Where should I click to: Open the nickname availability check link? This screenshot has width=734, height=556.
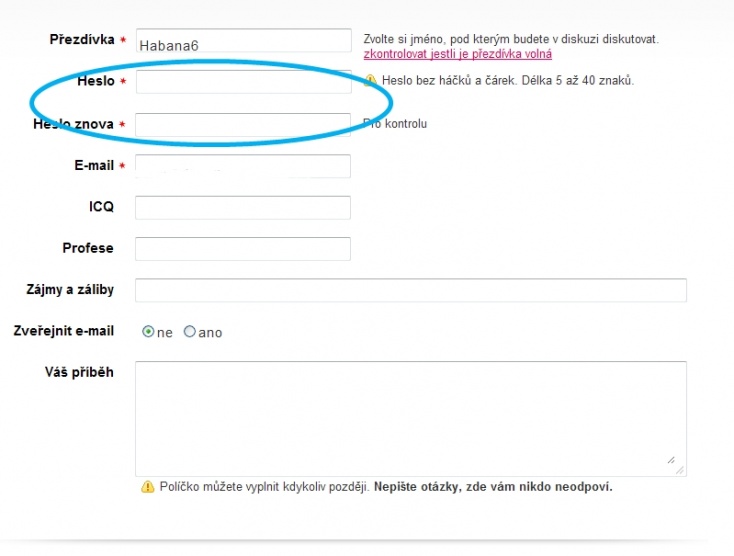457,54
